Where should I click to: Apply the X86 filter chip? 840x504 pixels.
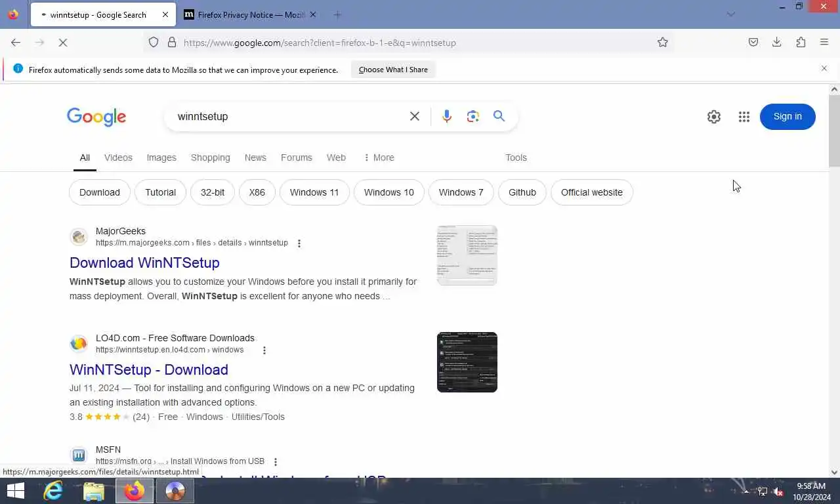(257, 192)
